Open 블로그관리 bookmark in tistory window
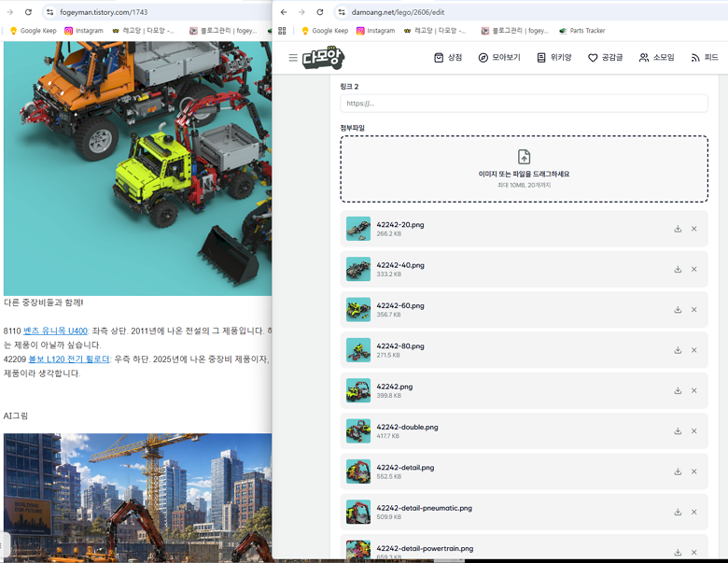The height and width of the screenshot is (563, 728). (x=223, y=31)
